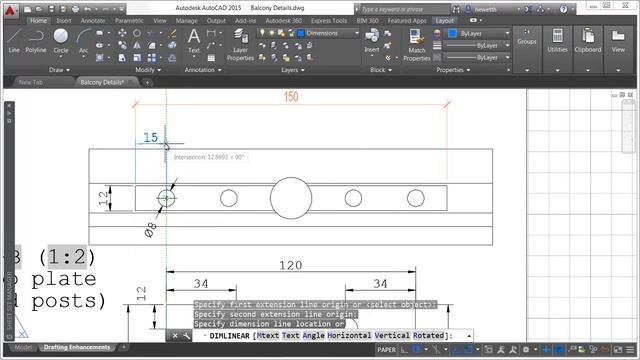Switch to the Model layout tab
Viewport: 640px width, 360px height.
22,347
